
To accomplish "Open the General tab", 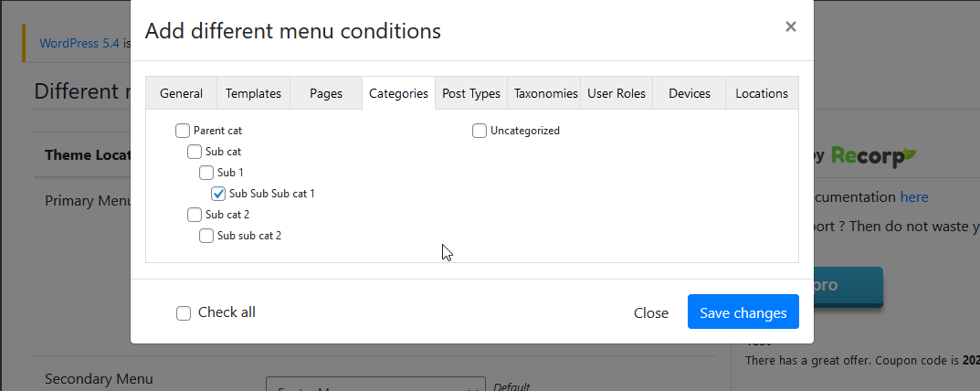I will coord(181,93).
